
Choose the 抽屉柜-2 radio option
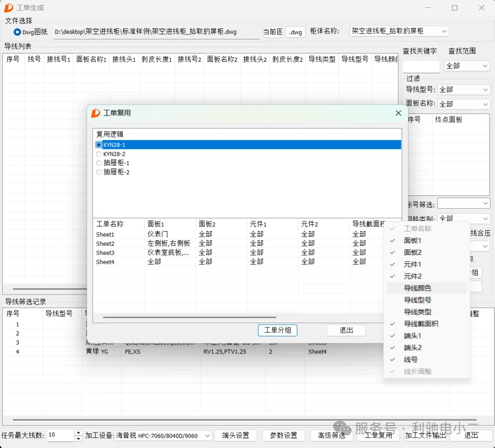pyautogui.click(x=99, y=172)
